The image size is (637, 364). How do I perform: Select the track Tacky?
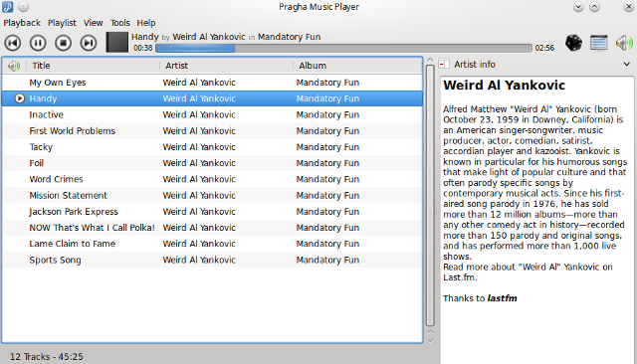pyautogui.click(x=212, y=147)
